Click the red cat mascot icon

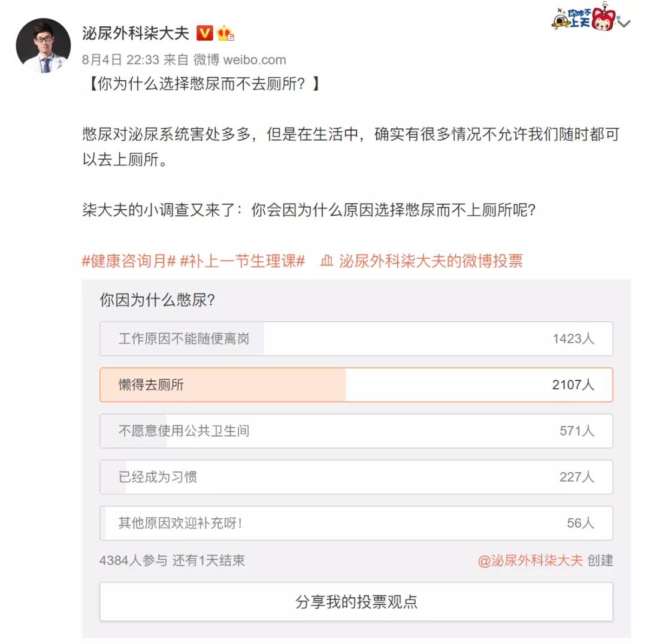point(603,19)
